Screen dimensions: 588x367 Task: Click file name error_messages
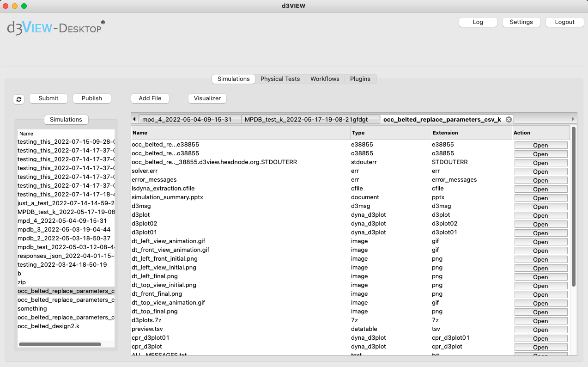click(154, 180)
